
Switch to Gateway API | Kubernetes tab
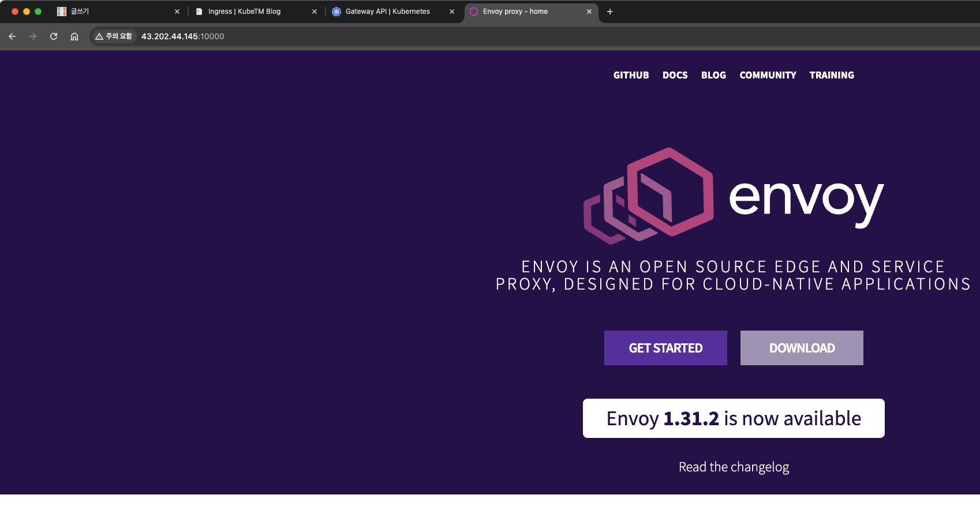click(393, 12)
